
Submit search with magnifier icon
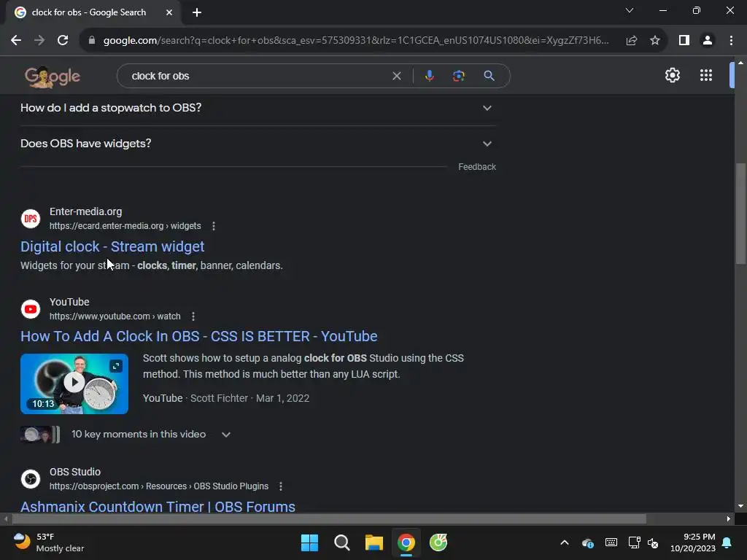[x=489, y=76]
